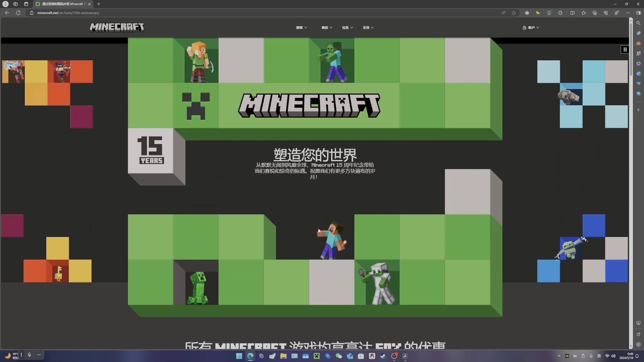Toggle split screen view
This screenshot has height=362, width=644.
[572, 13]
